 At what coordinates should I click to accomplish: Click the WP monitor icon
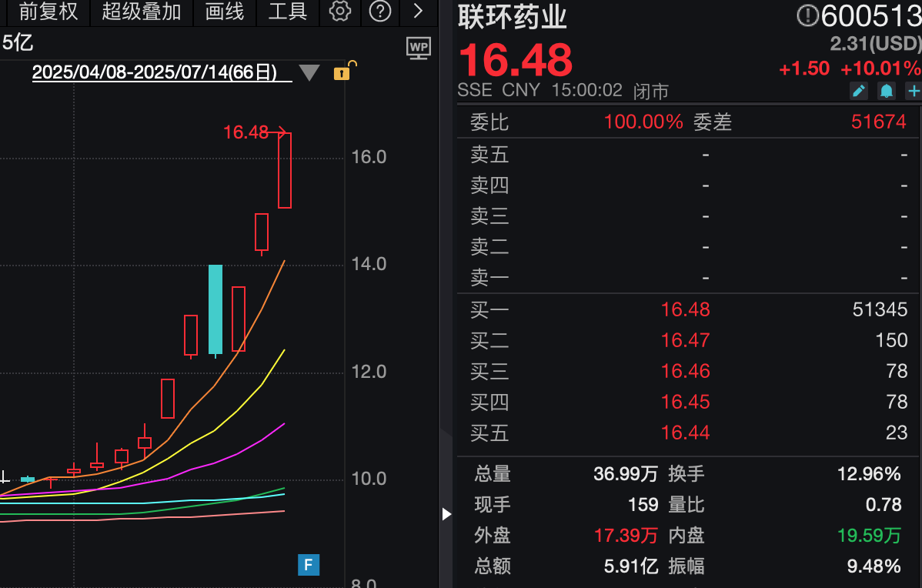419,48
